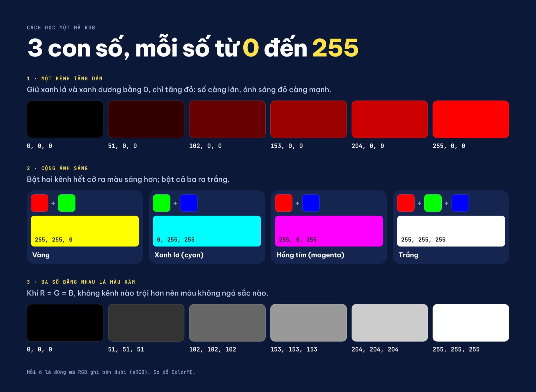Click the heading '3 · BA SỐ BẰNG NHAU LÀ MÀU XÁM'
The image size is (536, 392).
81,282
